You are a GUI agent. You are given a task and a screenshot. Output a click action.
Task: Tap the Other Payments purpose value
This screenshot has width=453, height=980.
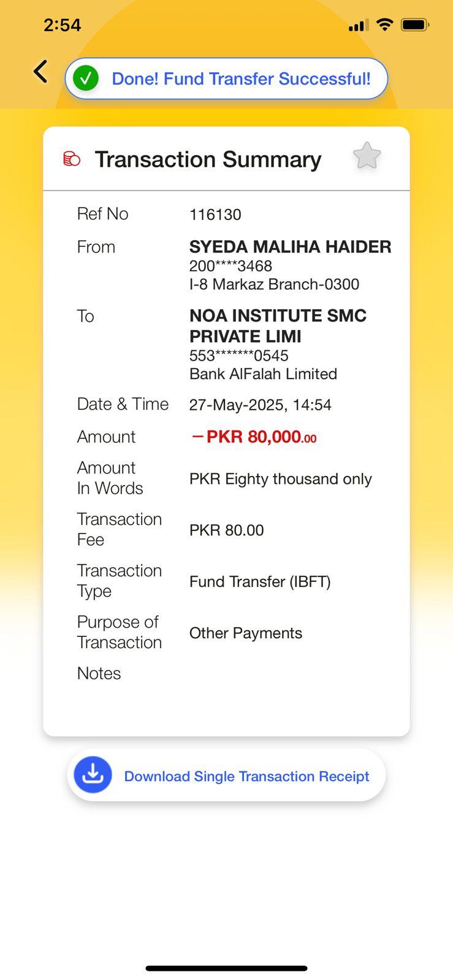tap(245, 633)
